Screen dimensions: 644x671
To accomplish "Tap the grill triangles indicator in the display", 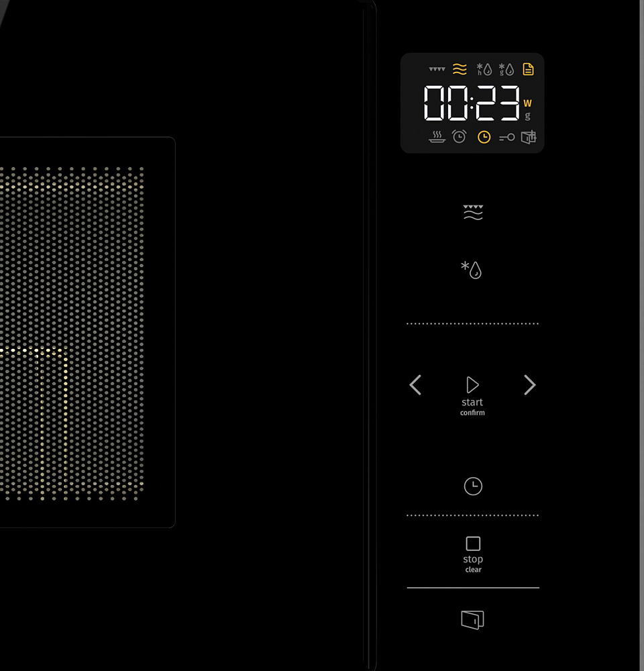I will point(437,69).
